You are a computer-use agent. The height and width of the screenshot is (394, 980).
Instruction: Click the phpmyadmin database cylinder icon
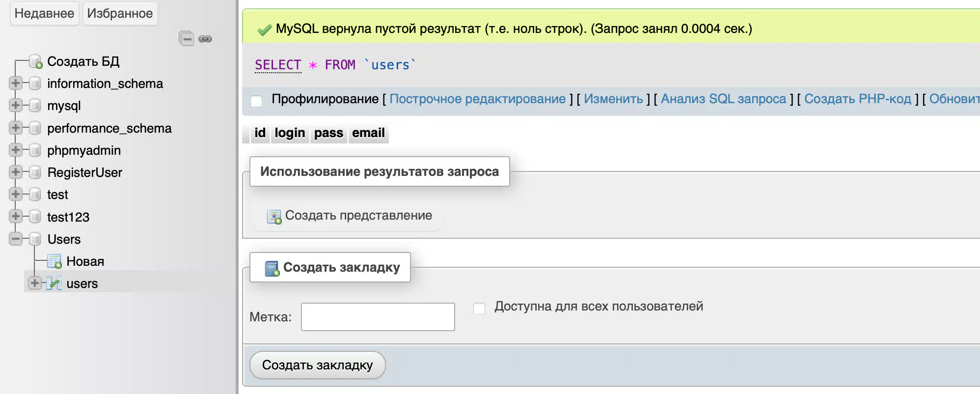[35, 150]
